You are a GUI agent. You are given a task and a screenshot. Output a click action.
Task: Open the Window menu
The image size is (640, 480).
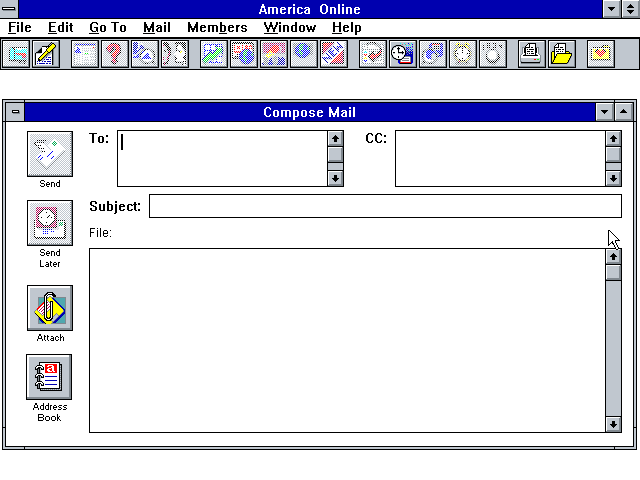pyautogui.click(x=290, y=28)
